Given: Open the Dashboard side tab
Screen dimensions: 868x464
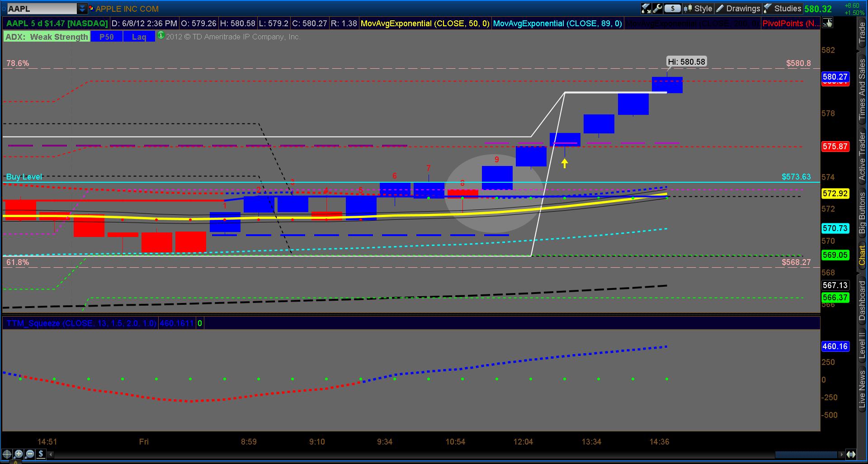Looking at the screenshot, I should [x=862, y=301].
